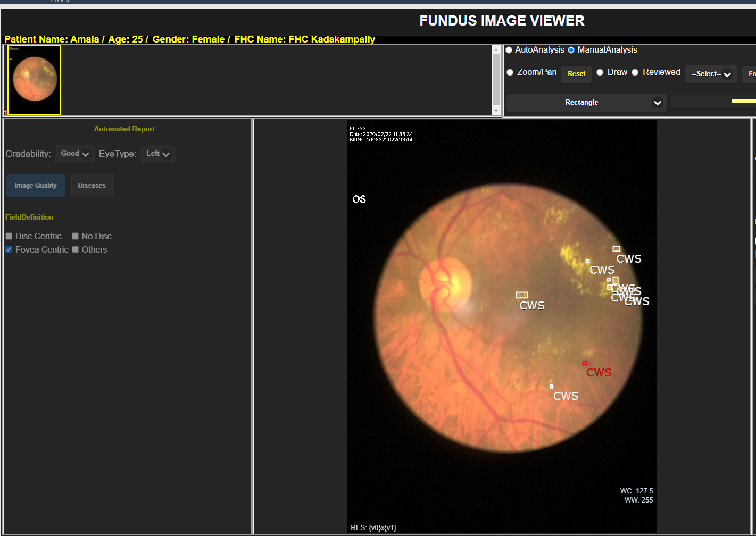Choose the Draw radio button

[x=600, y=72]
